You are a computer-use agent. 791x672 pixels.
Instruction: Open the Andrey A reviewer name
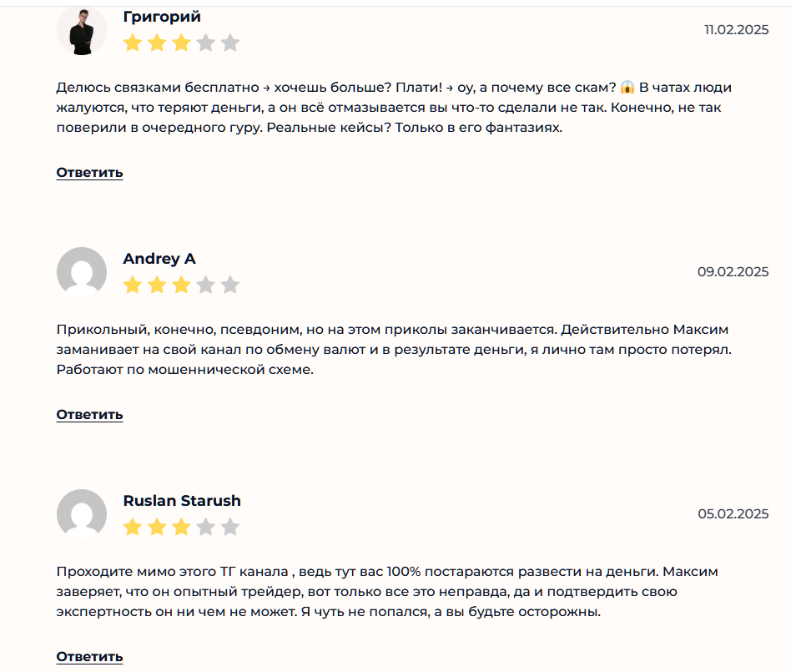point(159,259)
